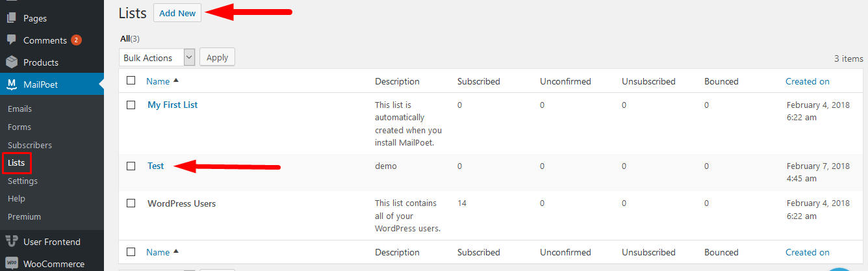Click the orange comments count badge

tap(76, 40)
